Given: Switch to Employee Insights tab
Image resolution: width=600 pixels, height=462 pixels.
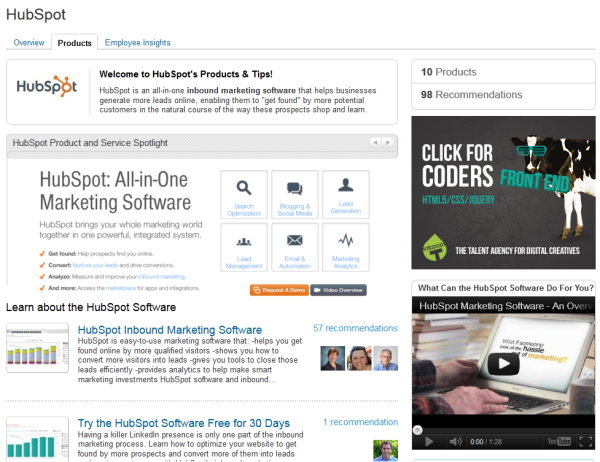Looking at the screenshot, I should tap(137, 42).
